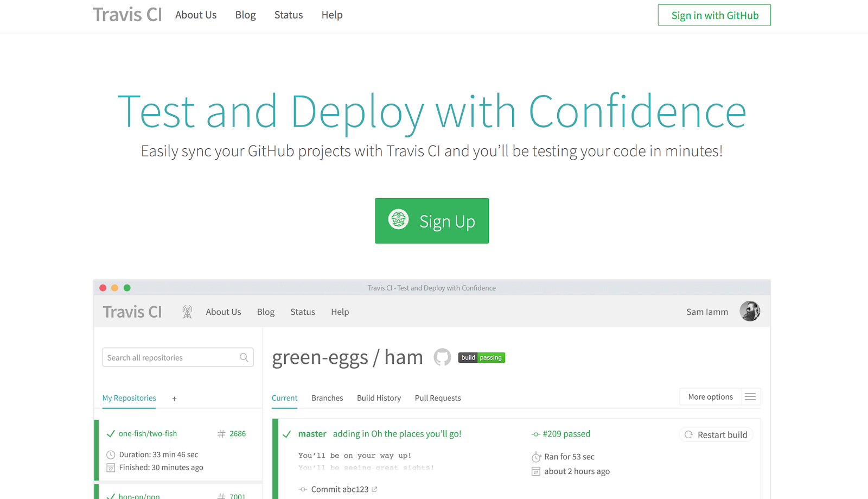Open About Us in the top header
The height and width of the screenshot is (499, 868).
pos(196,15)
